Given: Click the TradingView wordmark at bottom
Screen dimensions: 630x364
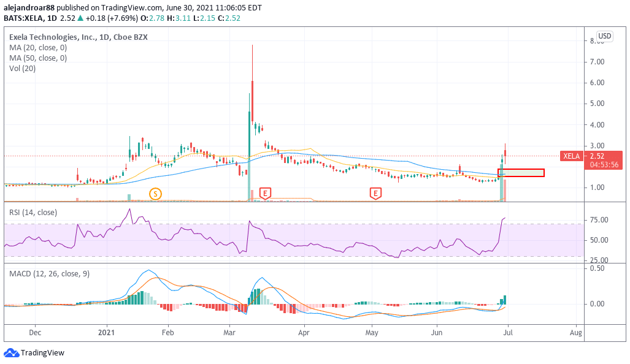Looking at the screenshot, I should pyautogui.click(x=42, y=353).
